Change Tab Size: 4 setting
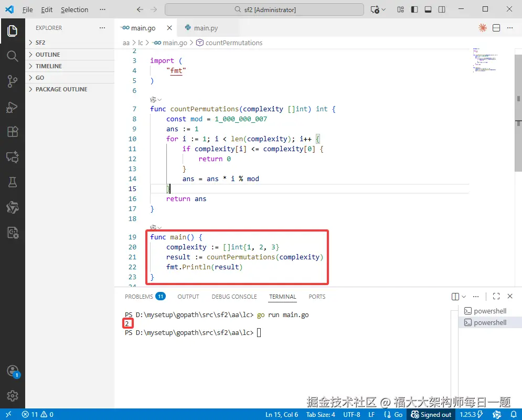 [320, 414]
